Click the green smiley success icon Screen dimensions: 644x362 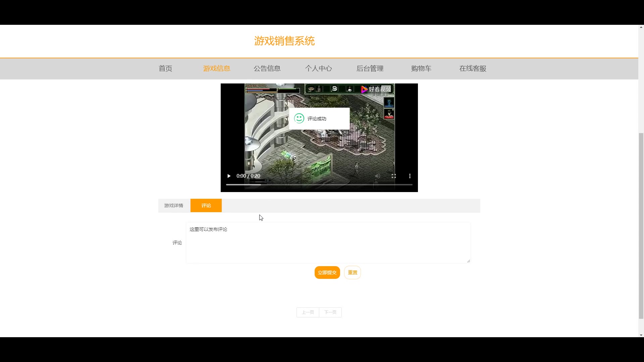299,118
